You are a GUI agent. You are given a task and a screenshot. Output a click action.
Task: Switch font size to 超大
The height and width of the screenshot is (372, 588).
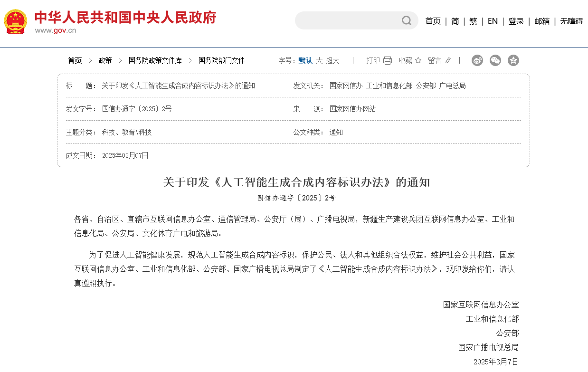point(333,60)
